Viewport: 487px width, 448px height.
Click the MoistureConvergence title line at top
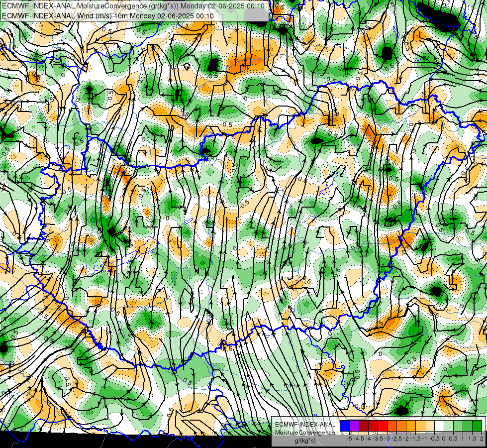[x=133, y=6]
